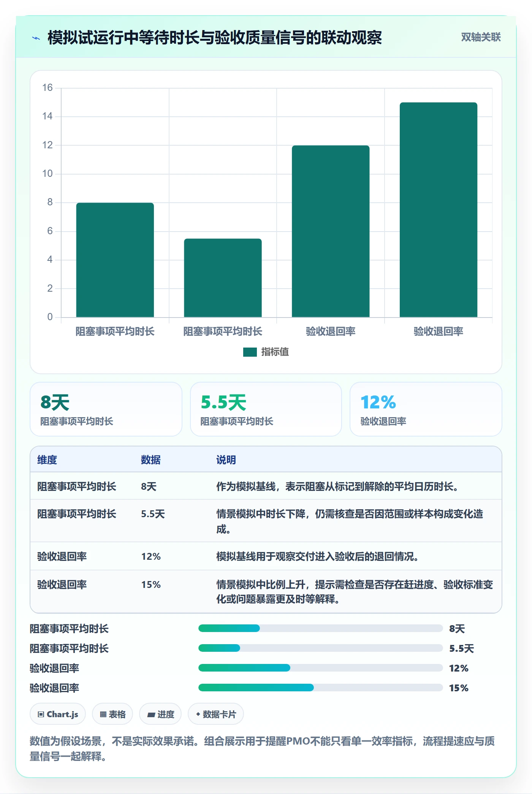Select the description starting 模拟基线用于观察

(x=318, y=556)
